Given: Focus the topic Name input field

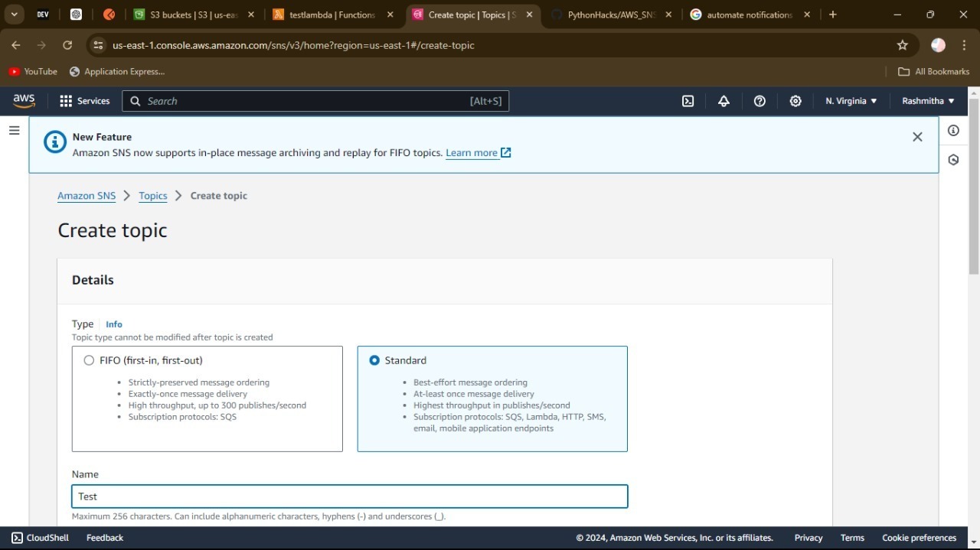Looking at the screenshot, I should pos(350,496).
